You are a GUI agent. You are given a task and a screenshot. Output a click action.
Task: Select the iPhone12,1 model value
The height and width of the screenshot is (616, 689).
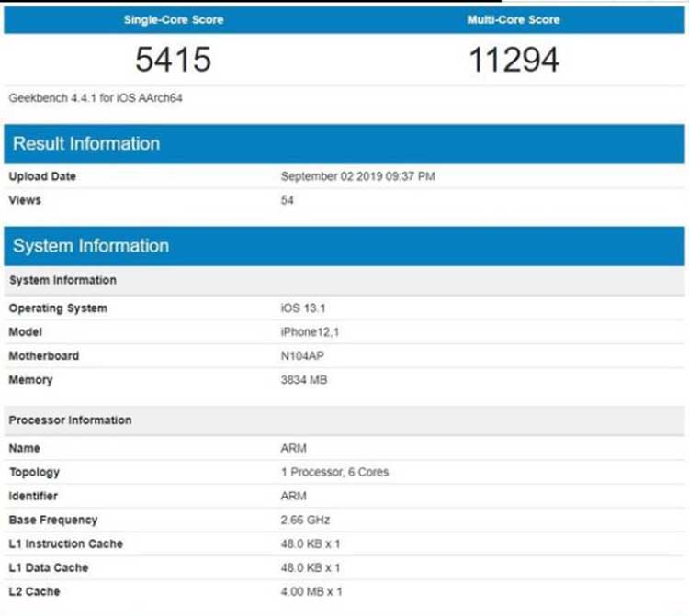(310, 332)
